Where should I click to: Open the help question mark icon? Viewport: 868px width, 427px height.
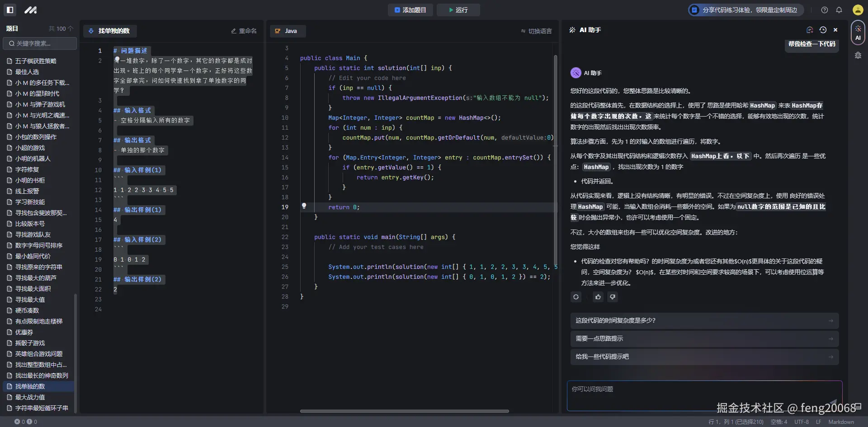click(x=825, y=10)
